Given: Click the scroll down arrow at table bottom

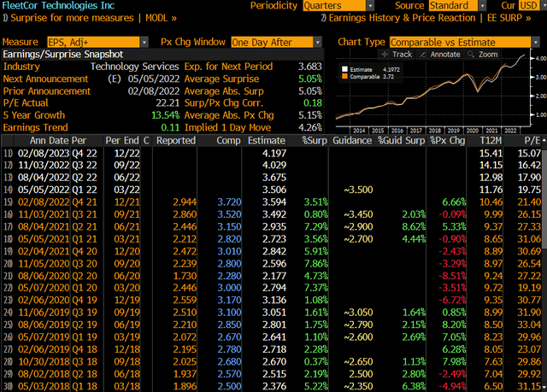Looking at the screenshot, I should 544,387.
